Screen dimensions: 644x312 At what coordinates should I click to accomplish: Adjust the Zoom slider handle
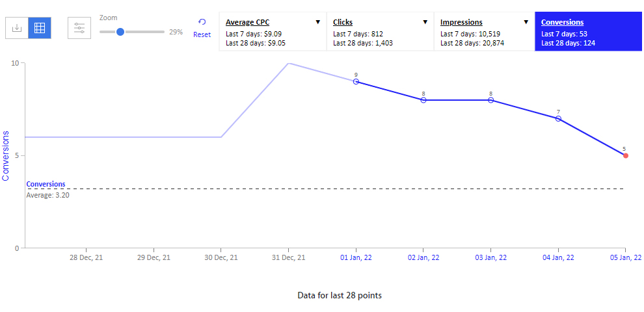click(120, 32)
